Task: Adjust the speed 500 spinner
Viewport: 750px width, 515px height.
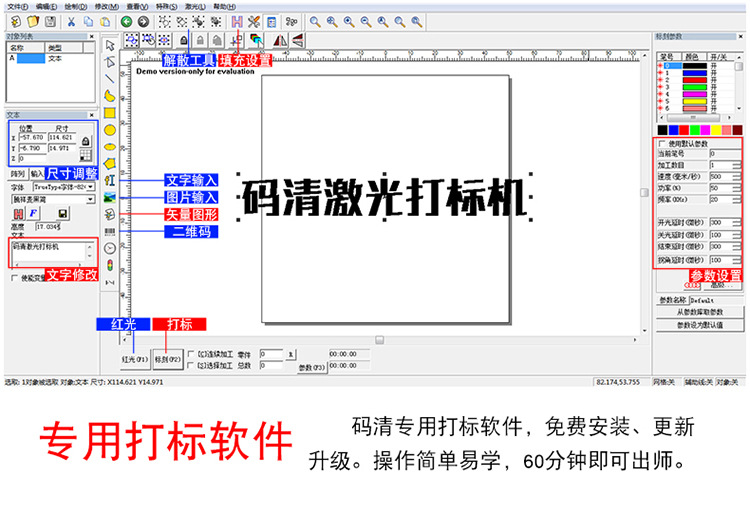Action: (x=737, y=176)
